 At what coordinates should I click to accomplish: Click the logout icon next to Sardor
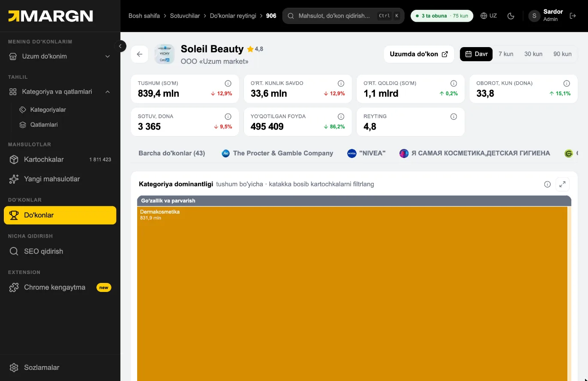coord(573,16)
